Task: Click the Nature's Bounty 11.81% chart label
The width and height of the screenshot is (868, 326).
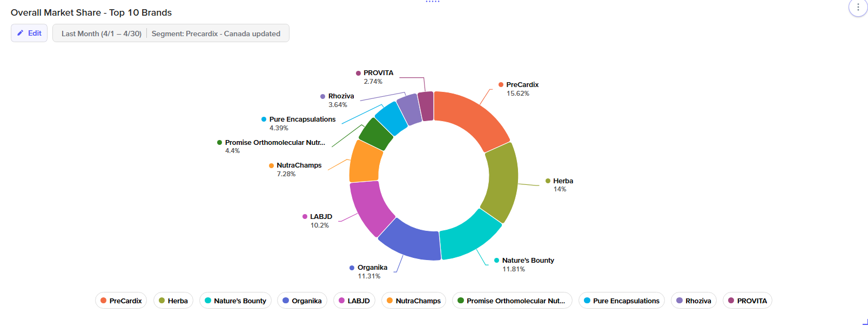Action: (524, 264)
